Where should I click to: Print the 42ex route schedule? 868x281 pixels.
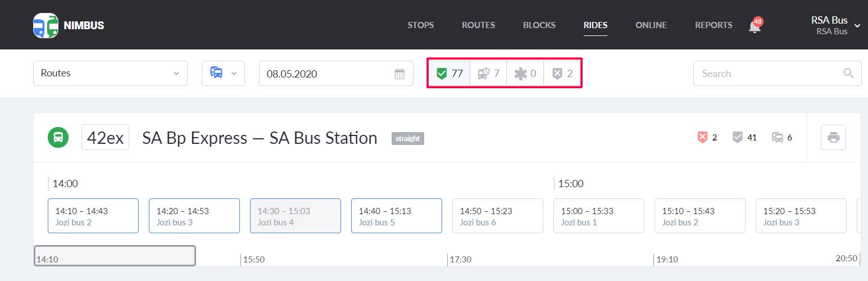pyautogui.click(x=834, y=138)
